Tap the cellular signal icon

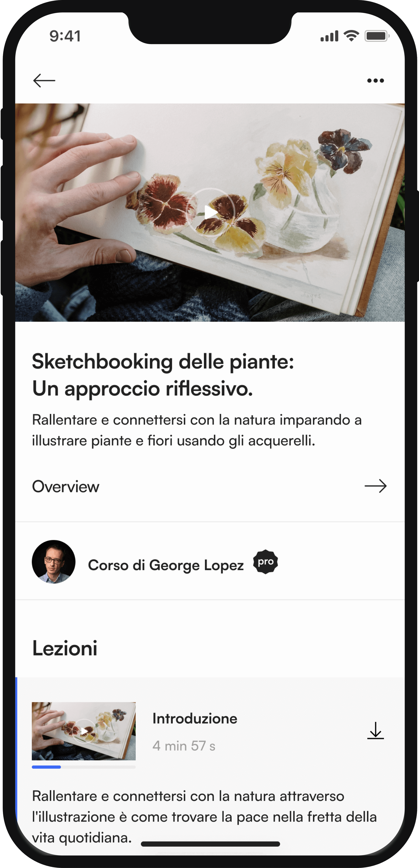pos(329,36)
